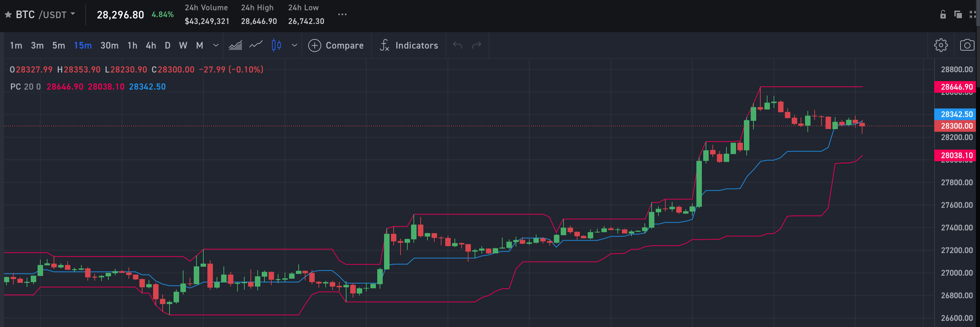Click the Compare button
The image size is (980, 327).
336,46
